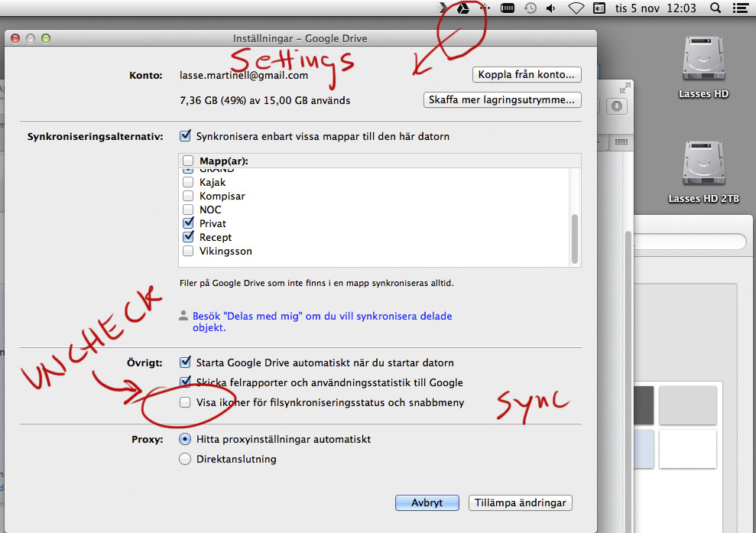Select the Lasses HD drive icon
The height and width of the screenshot is (533, 756).
(x=703, y=59)
